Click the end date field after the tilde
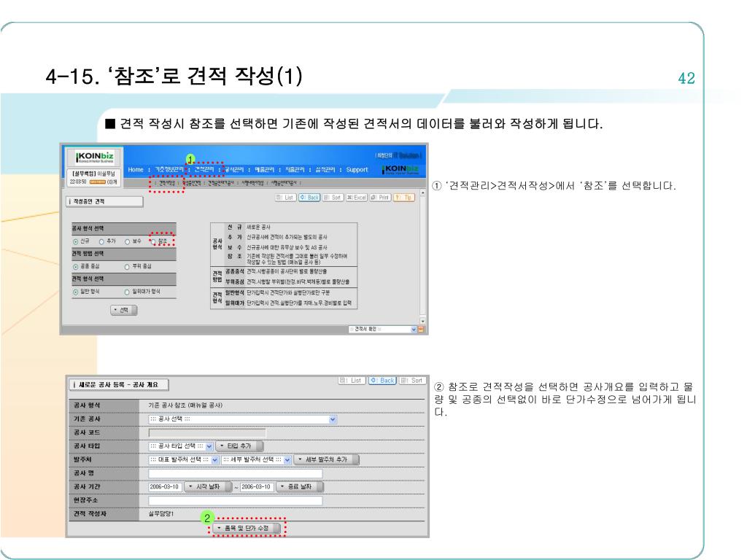 257,487
